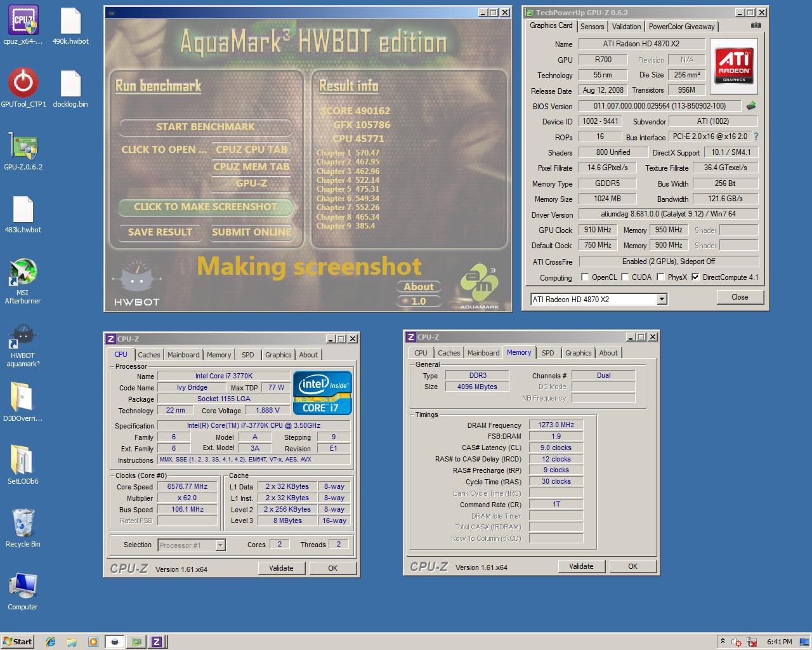Open the Mainboard tab in CPU window
Viewport: 812px width, 650px height.
point(183,355)
